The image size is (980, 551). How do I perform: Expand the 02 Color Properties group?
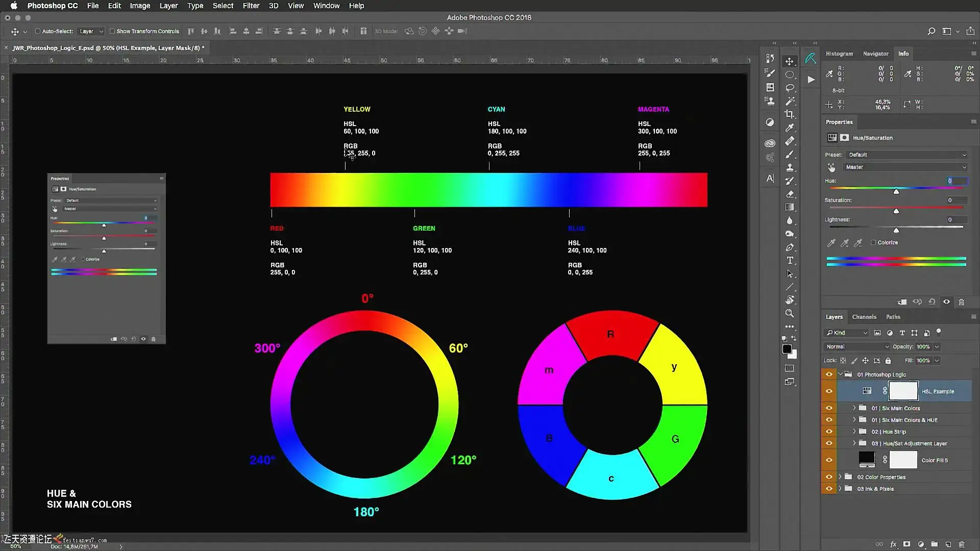[840, 477]
